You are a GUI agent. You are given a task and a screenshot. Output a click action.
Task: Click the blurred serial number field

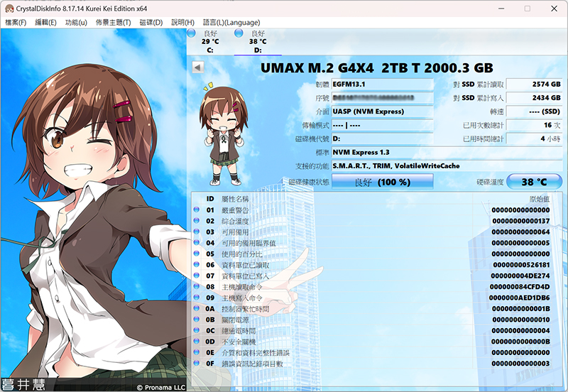pos(383,98)
